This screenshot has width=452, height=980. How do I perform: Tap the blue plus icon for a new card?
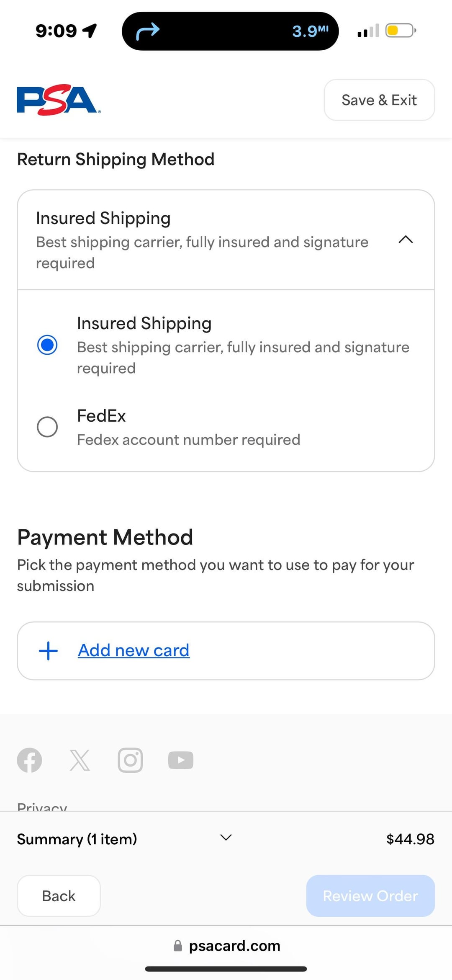pos(48,650)
